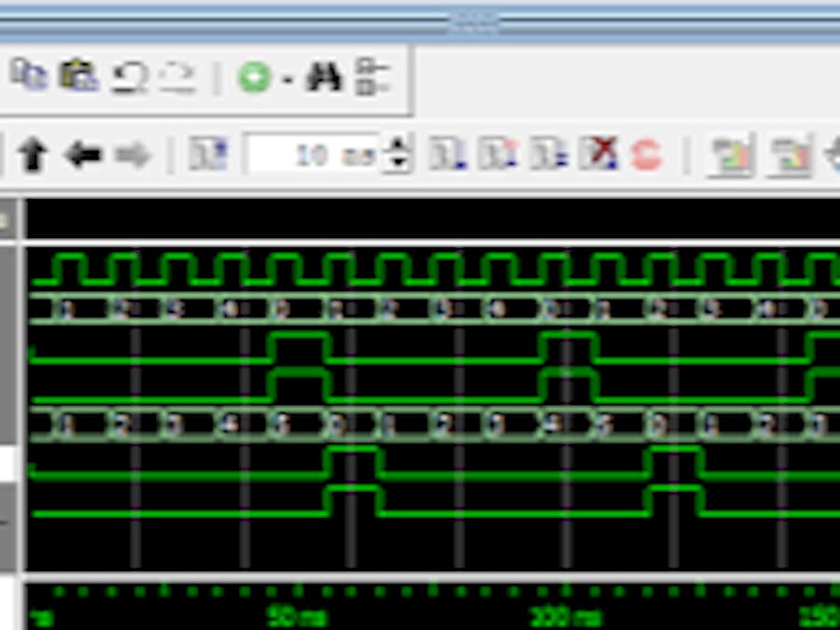Image resolution: width=840 pixels, height=630 pixels.
Task: Click the Paste clipboard icon
Action: coord(78,75)
